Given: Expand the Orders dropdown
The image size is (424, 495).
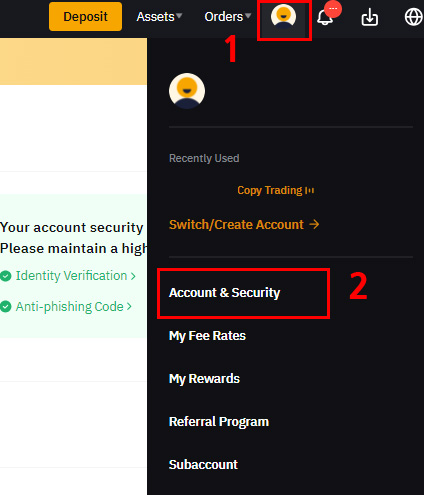Looking at the screenshot, I should [x=228, y=16].
